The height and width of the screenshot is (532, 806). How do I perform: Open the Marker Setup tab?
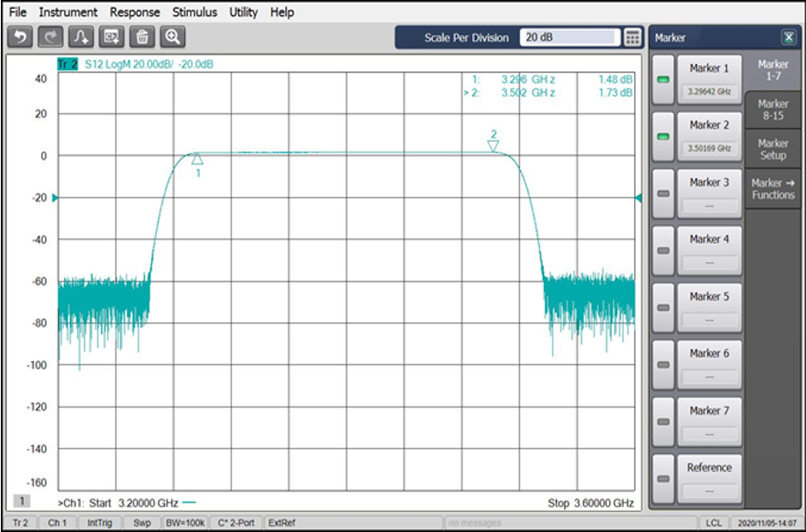coord(773,149)
